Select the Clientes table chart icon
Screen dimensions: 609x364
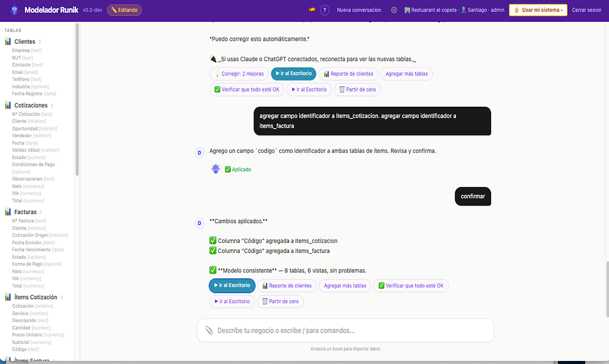pos(8,41)
